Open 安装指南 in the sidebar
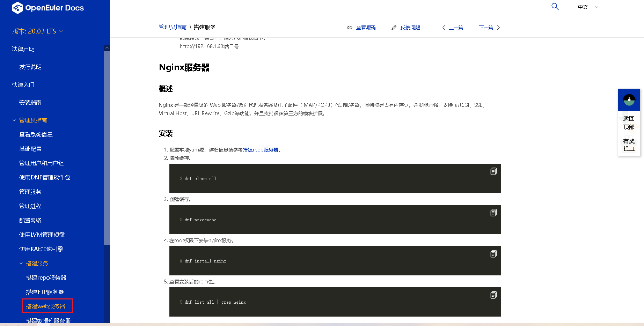 pyautogui.click(x=30, y=103)
